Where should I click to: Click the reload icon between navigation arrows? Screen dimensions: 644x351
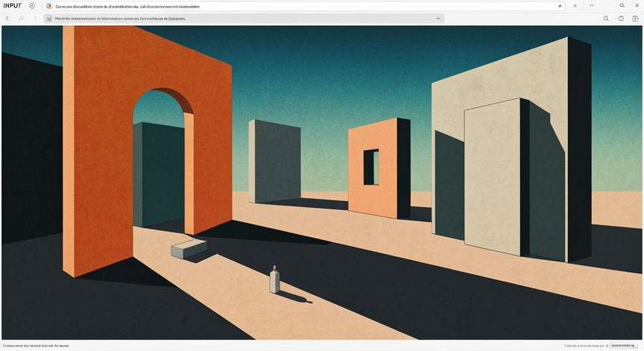click(21, 19)
